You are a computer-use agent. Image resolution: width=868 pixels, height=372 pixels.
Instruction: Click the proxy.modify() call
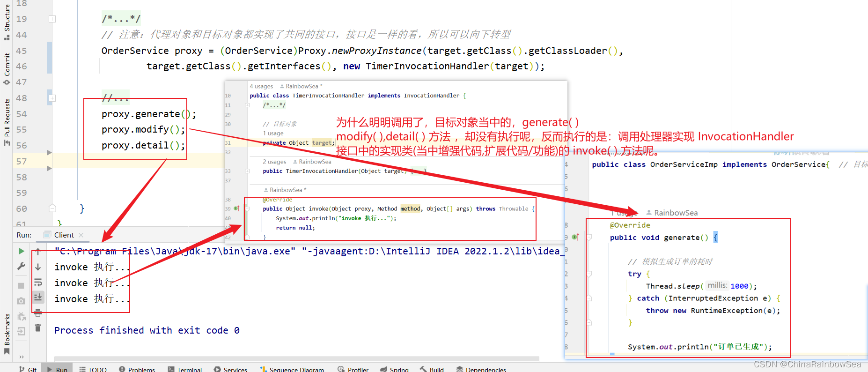tap(143, 129)
